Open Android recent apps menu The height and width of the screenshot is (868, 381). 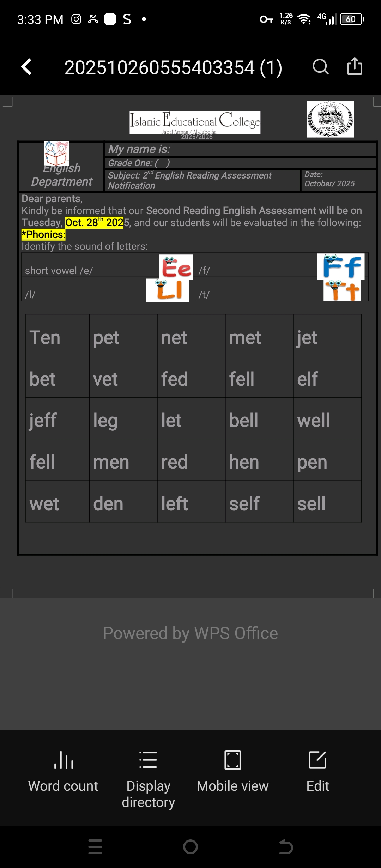point(95,847)
